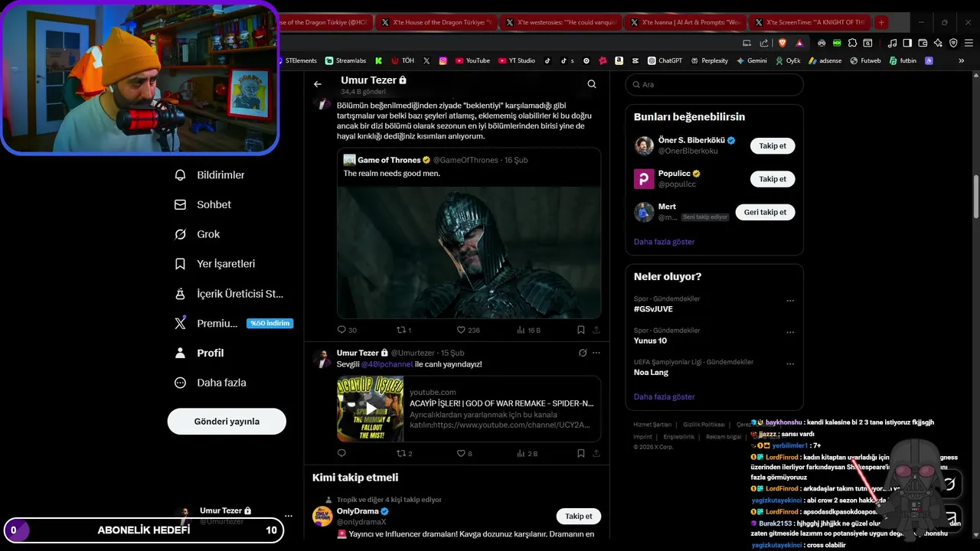This screenshot has height=551, width=980.
Task: Open İçerik Üreticisi Studio item
Action: [229, 294]
